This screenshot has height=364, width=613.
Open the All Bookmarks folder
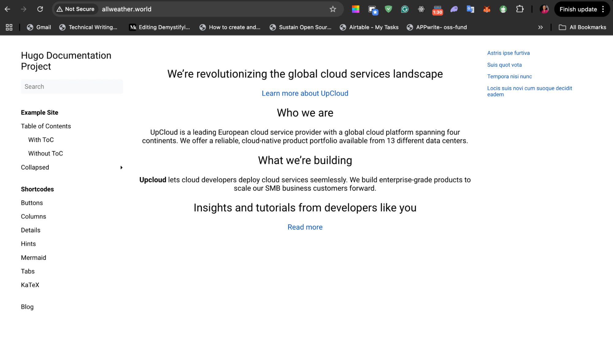(x=582, y=27)
